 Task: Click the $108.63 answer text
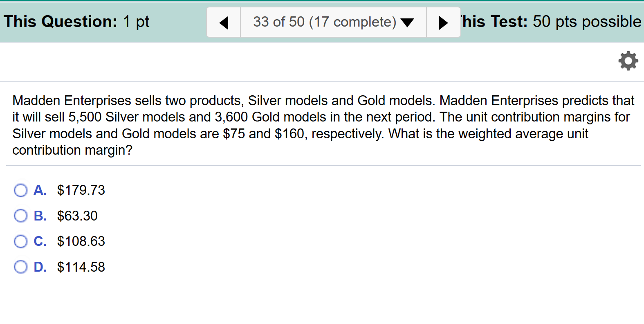[x=81, y=241]
